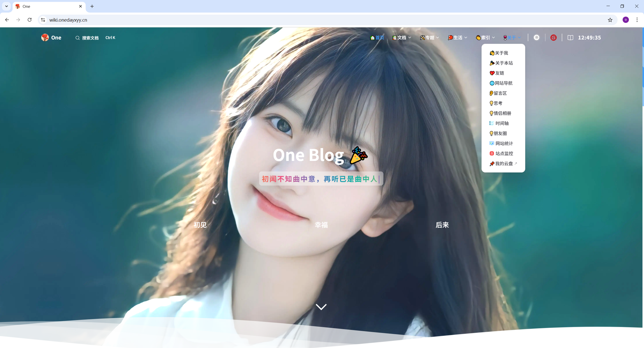The image size is (644, 348).
Task: Click the One tree logo icon
Action: click(x=45, y=37)
